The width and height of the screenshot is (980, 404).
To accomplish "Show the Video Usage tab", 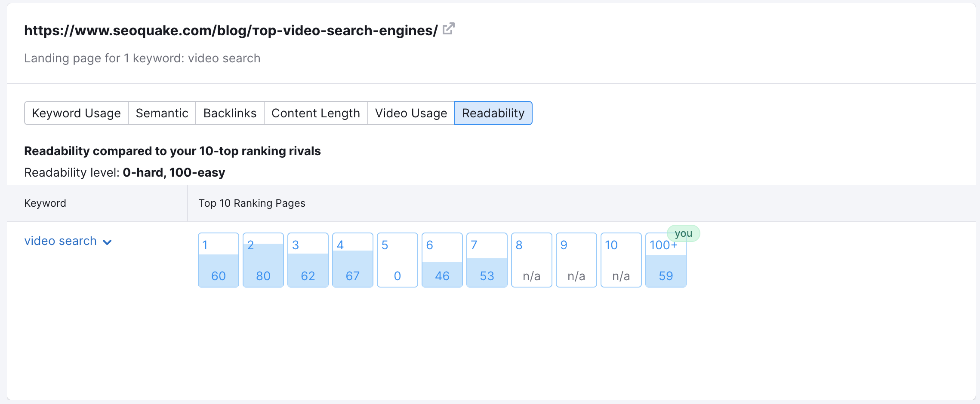I will pos(411,113).
